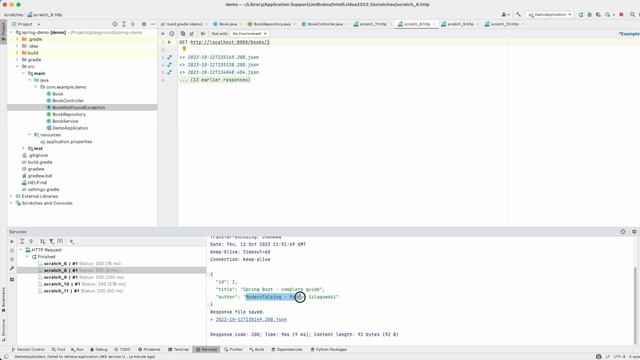640x360 pixels.
Task: Click the run arrow in Services toolbar
Action: [12, 242]
